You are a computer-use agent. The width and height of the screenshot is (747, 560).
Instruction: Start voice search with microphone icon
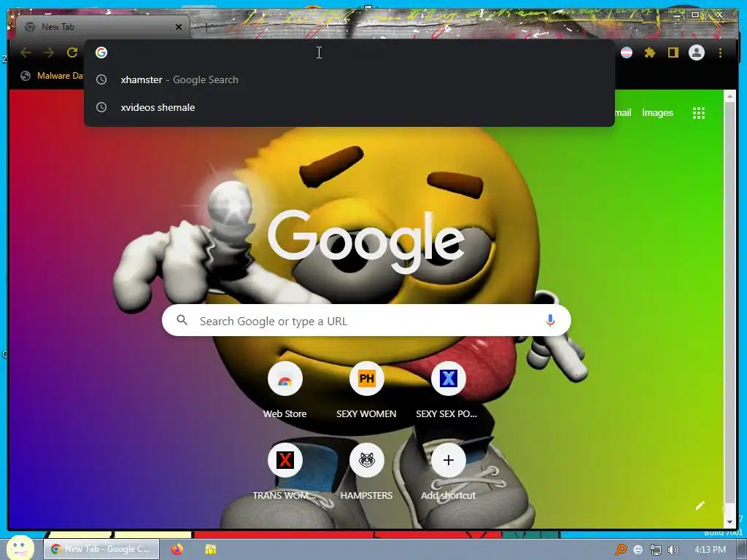pyautogui.click(x=550, y=321)
